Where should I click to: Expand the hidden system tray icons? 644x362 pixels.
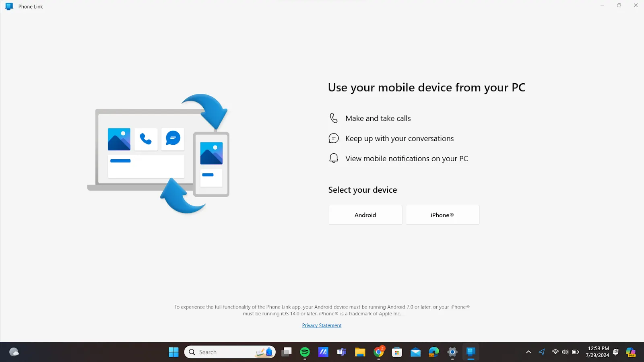point(528,352)
